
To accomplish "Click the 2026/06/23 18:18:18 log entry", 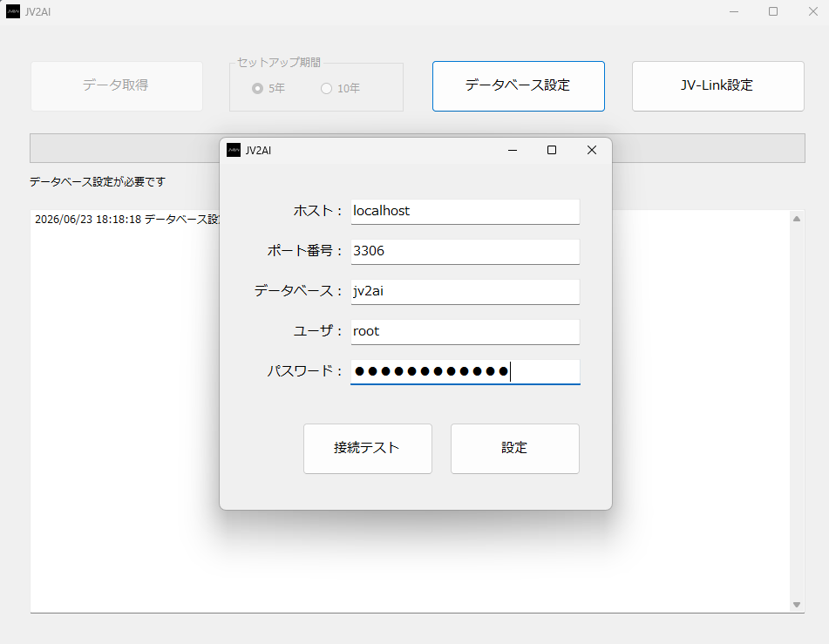I will 127,220.
